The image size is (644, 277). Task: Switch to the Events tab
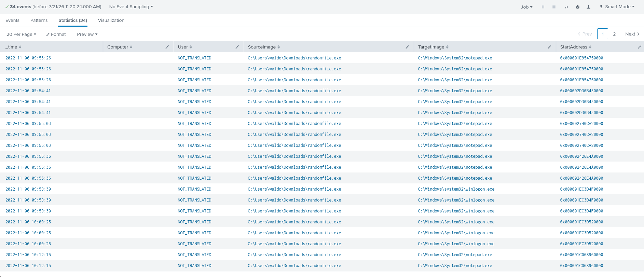coord(12,20)
